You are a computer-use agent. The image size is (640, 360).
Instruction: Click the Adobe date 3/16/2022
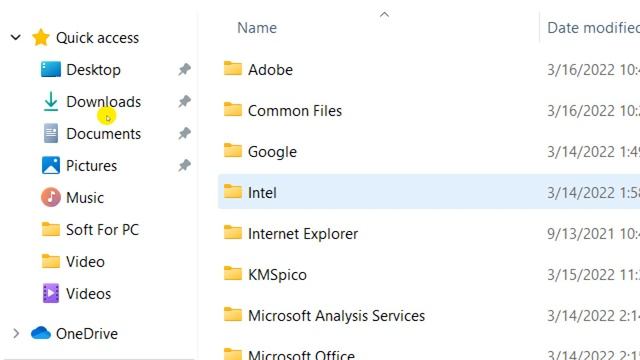click(x=593, y=70)
